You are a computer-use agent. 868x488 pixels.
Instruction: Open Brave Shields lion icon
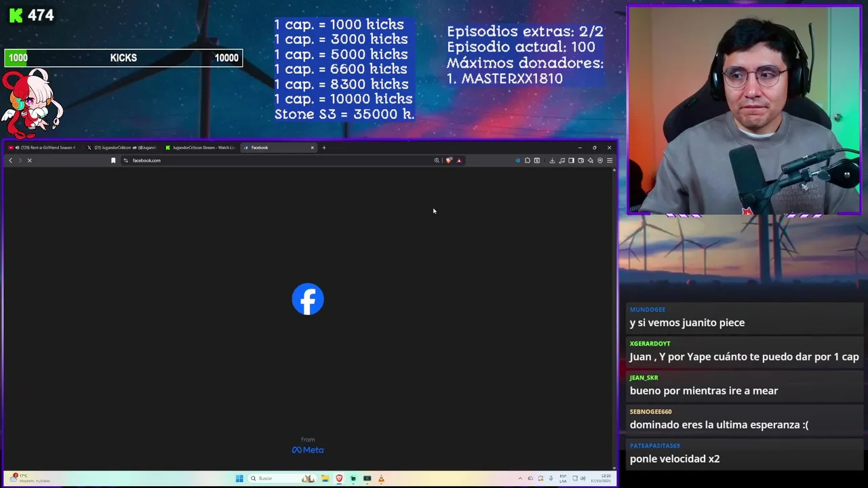pos(448,161)
